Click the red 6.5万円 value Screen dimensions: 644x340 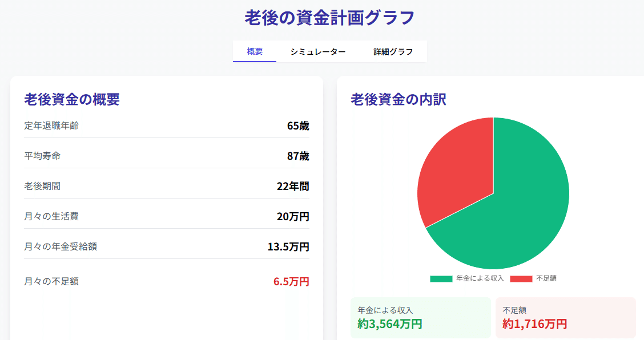tap(291, 282)
